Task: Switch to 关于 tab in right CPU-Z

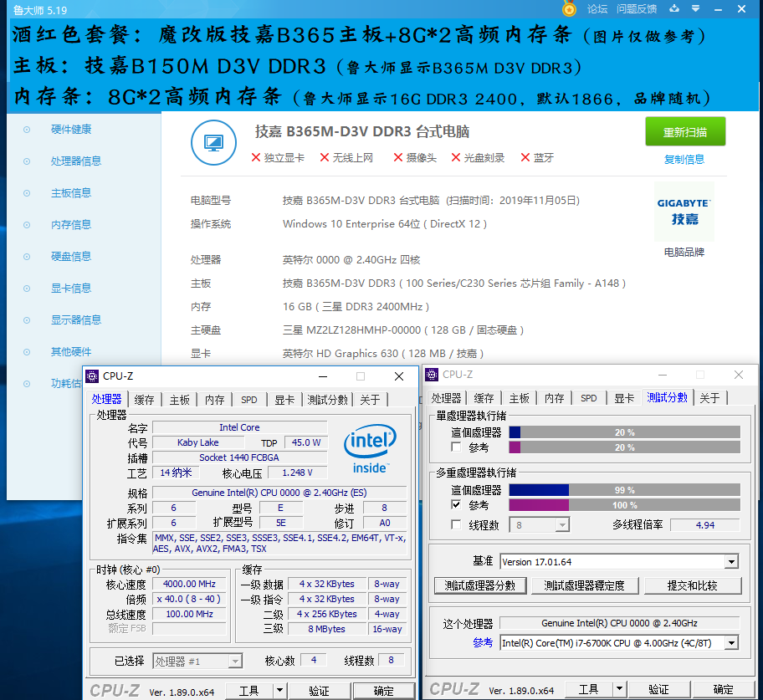Action: coord(709,398)
